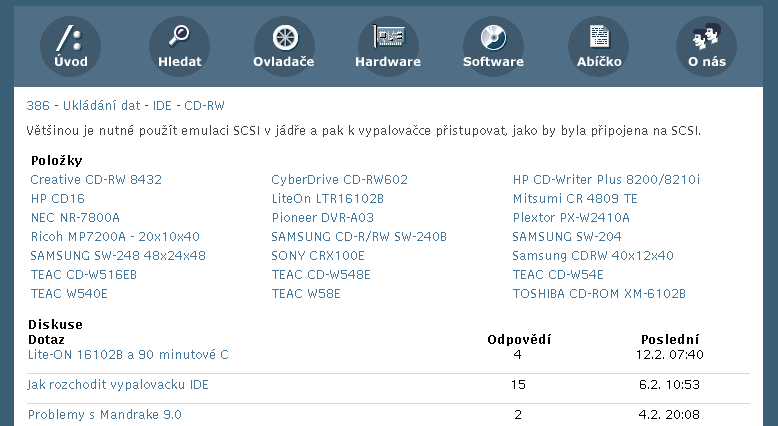The width and height of the screenshot is (778, 426).
Task: Open discussion Jak rozchodit vypalovacku IDE
Action: click(118, 385)
